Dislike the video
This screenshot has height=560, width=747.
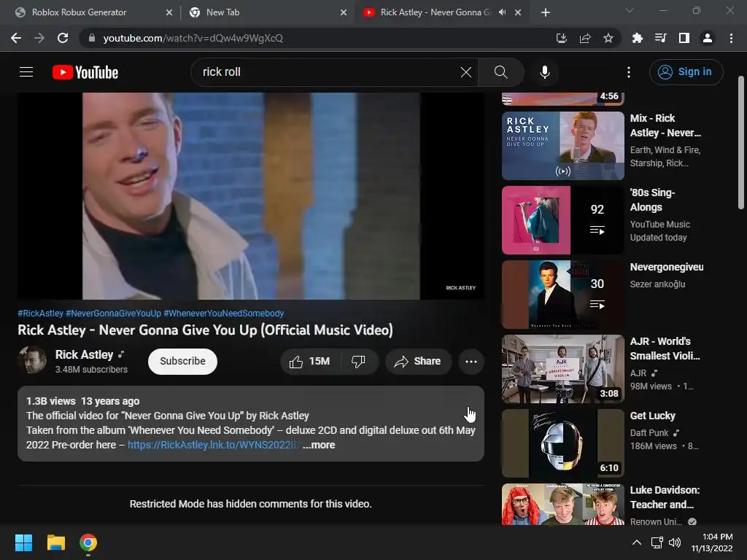pyautogui.click(x=359, y=362)
